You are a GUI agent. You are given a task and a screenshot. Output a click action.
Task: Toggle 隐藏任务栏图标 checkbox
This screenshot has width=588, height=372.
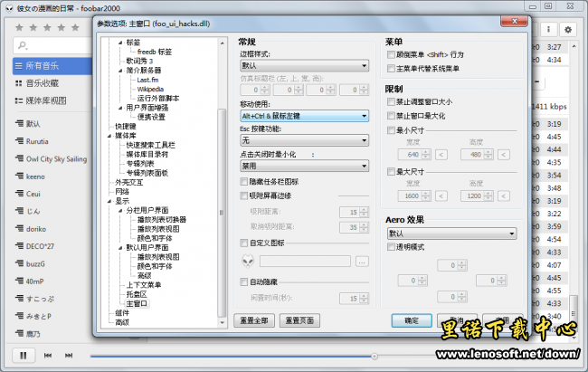pyautogui.click(x=243, y=182)
